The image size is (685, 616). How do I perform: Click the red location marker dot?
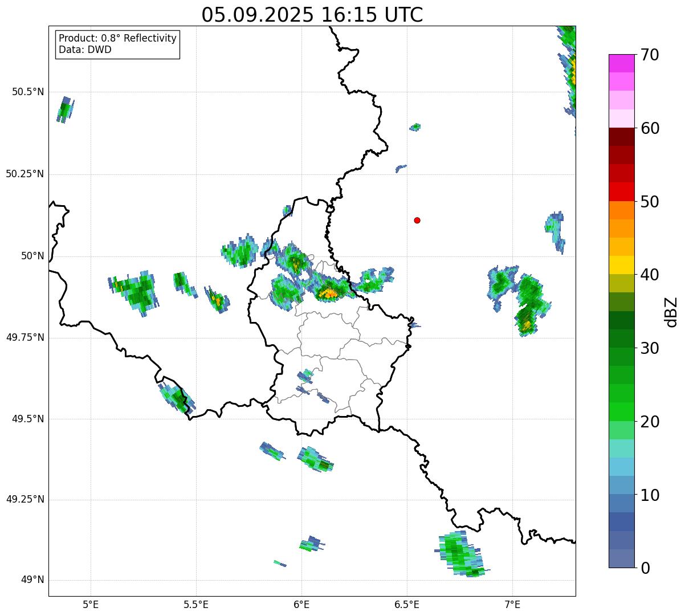coord(417,220)
